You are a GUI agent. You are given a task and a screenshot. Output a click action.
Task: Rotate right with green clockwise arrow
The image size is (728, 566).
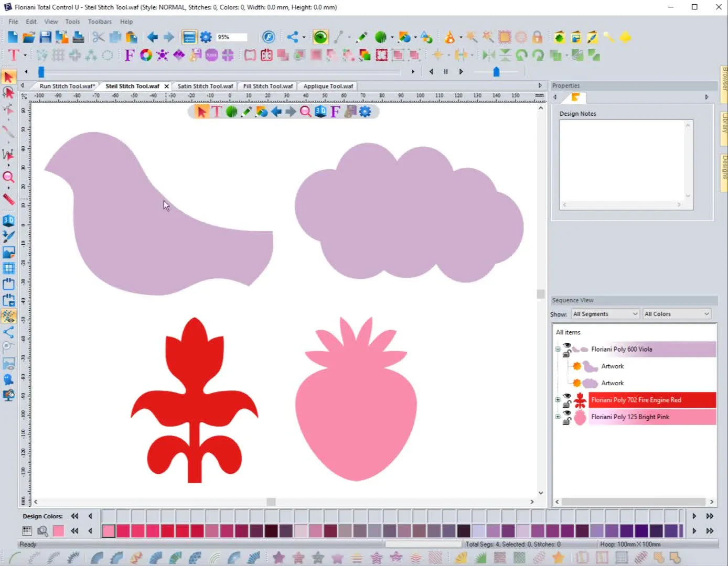tap(538, 55)
